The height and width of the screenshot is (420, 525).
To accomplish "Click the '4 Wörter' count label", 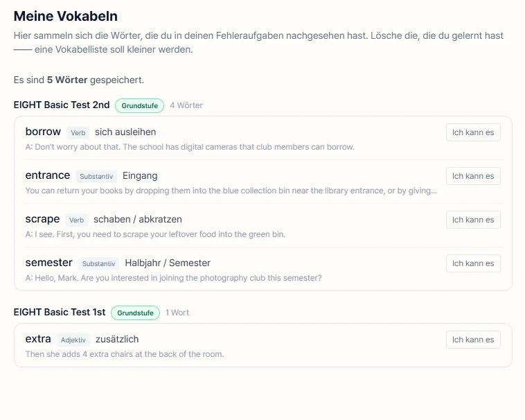I will [186, 105].
